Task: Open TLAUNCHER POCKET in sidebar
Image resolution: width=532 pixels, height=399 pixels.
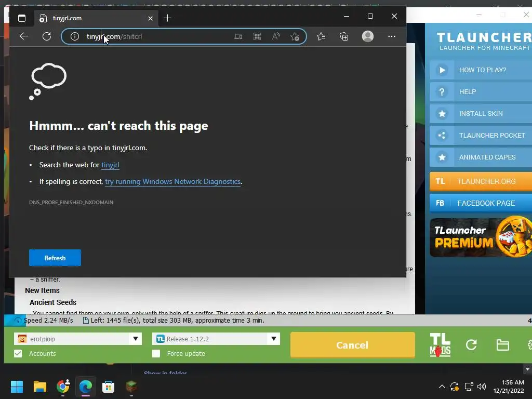Action: tap(481, 136)
